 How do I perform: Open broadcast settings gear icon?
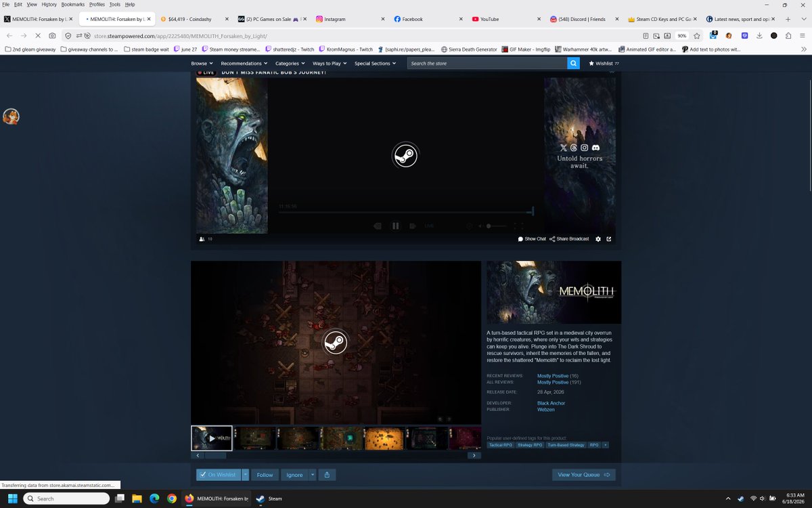(x=598, y=239)
